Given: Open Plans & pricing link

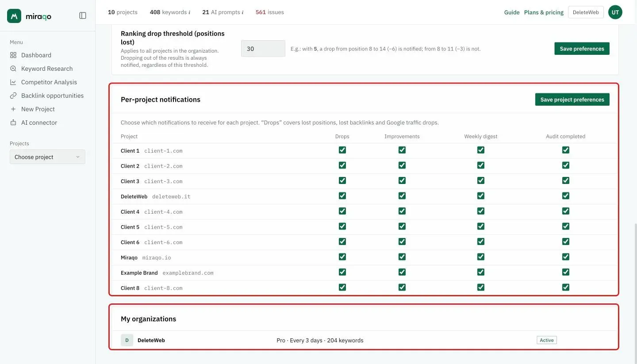Looking at the screenshot, I should [x=544, y=12].
